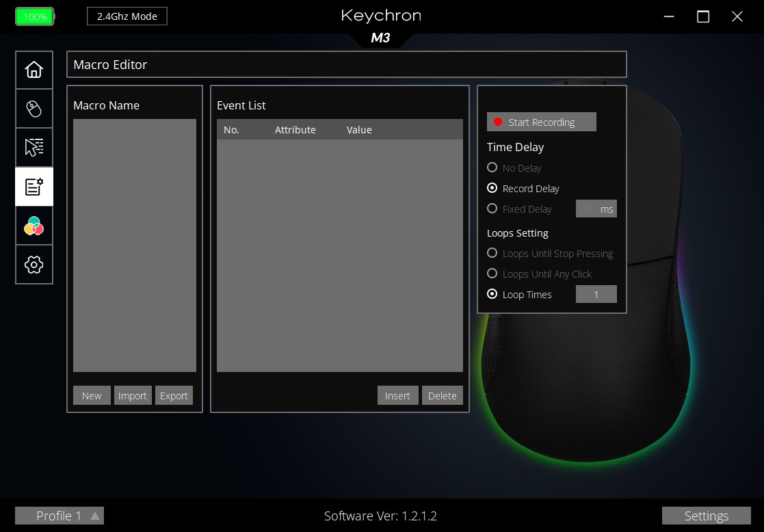Image resolution: width=764 pixels, height=532 pixels.
Task: Close the Keychron application
Action: pos(737,16)
